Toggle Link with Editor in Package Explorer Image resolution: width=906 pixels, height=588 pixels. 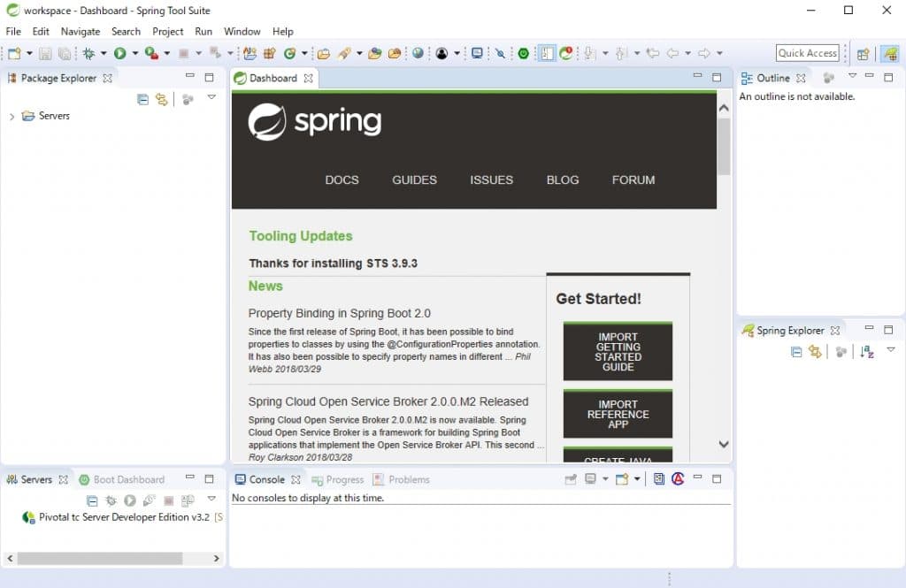(x=161, y=99)
